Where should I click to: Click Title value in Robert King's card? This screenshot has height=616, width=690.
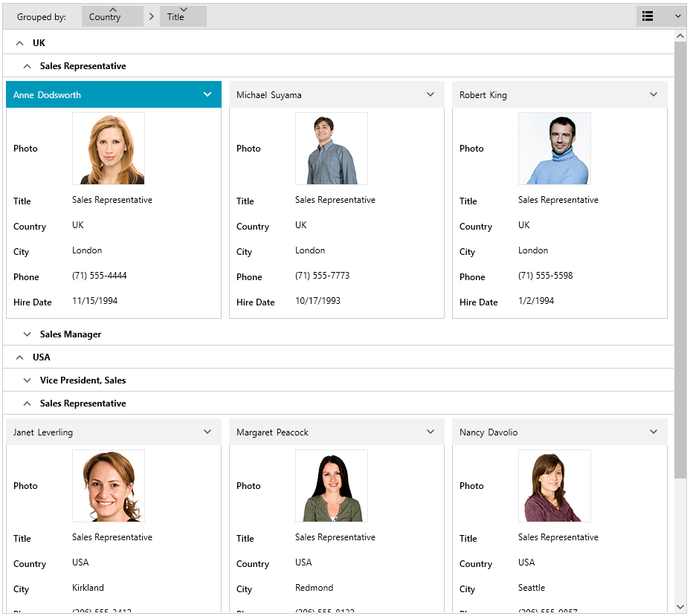click(x=558, y=200)
